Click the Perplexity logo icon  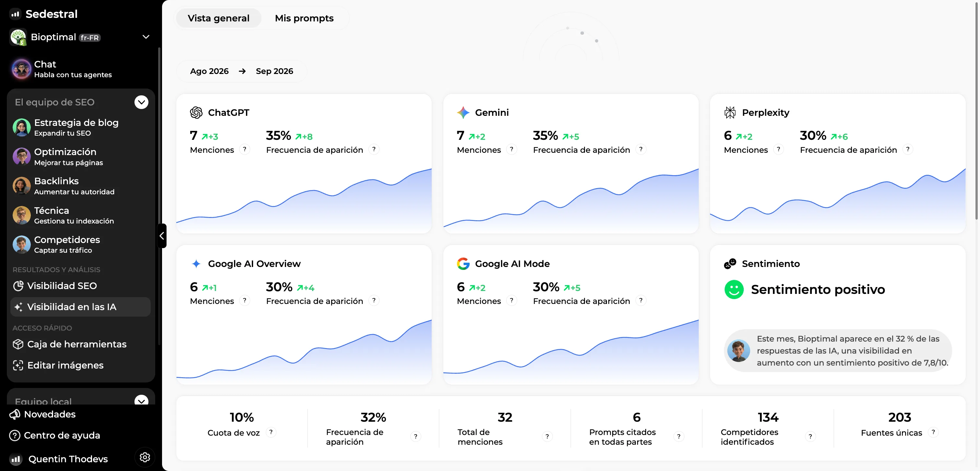click(730, 113)
